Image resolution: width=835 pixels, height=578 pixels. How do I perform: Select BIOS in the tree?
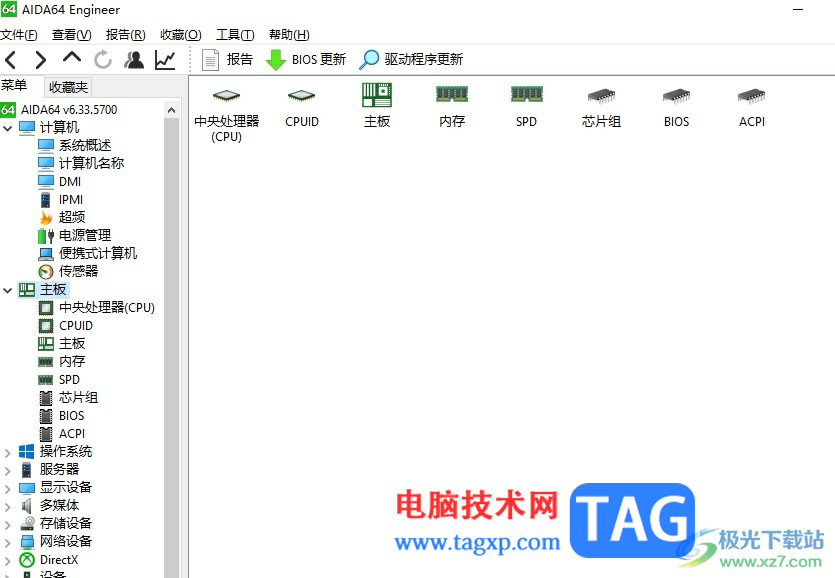click(61, 416)
